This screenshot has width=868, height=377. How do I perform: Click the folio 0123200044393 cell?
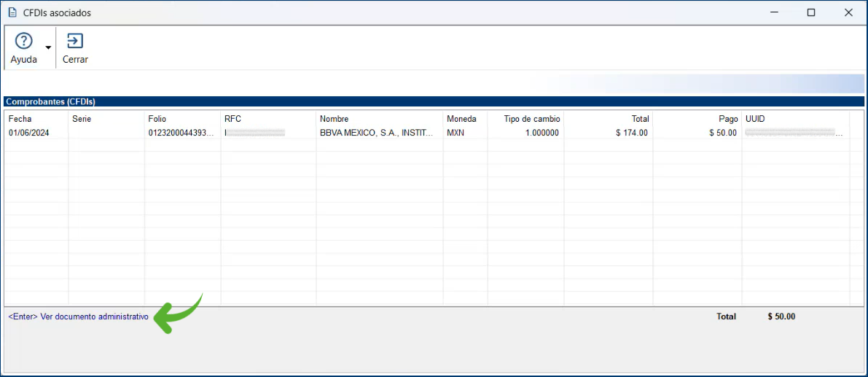pyautogui.click(x=181, y=133)
